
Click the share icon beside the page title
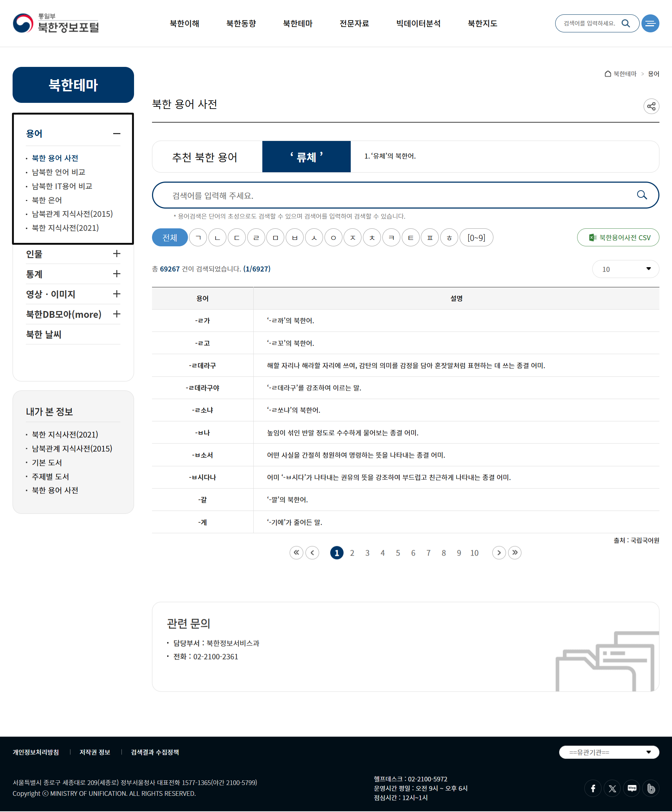point(651,106)
